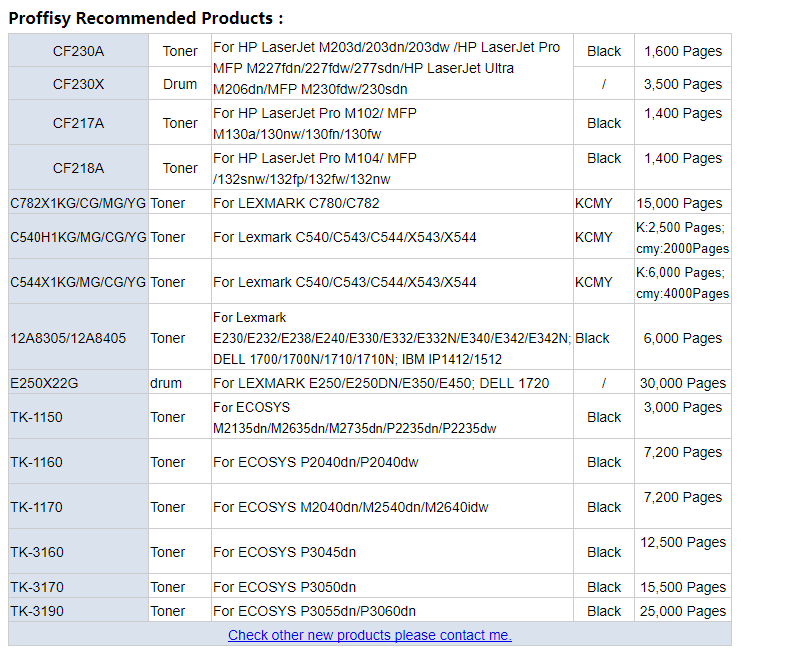Click the E250X22G product code
795x670 pixels.
coord(44,383)
